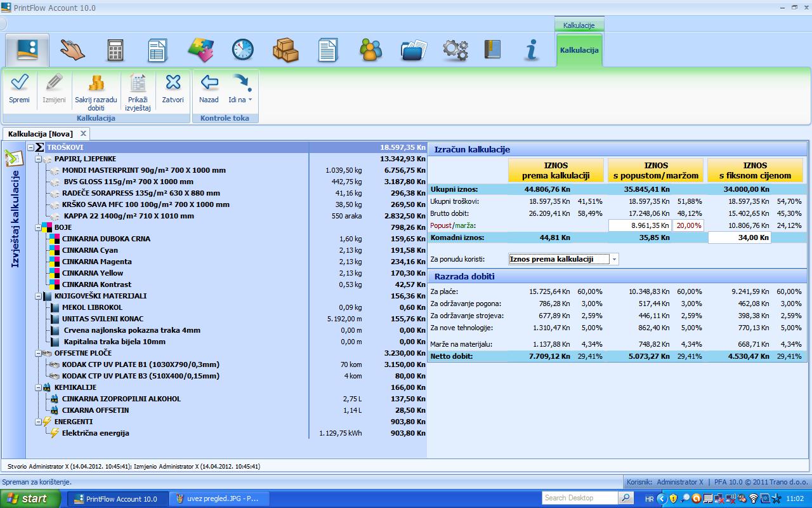812x508 pixels.
Task: Click the Spremi checkmark save icon
Action: (x=19, y=83)
